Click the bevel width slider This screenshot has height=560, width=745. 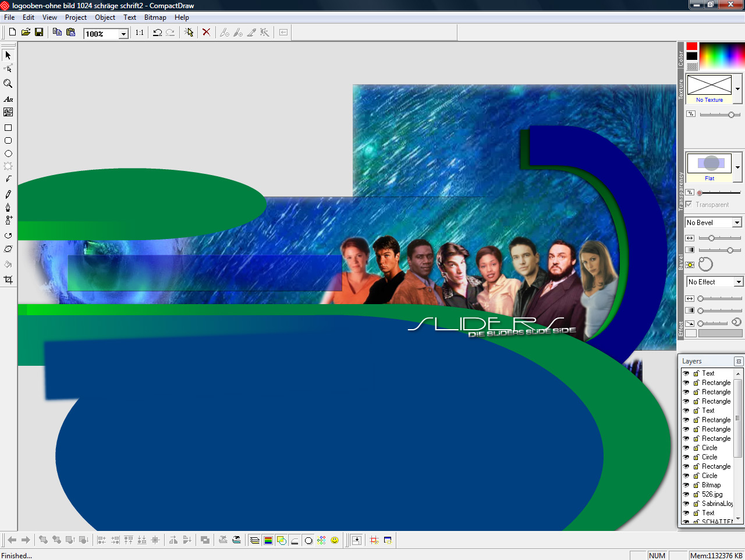719,238
